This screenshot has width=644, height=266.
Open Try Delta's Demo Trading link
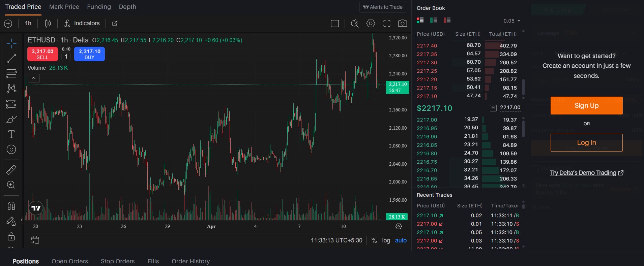(x=586, y=173)
